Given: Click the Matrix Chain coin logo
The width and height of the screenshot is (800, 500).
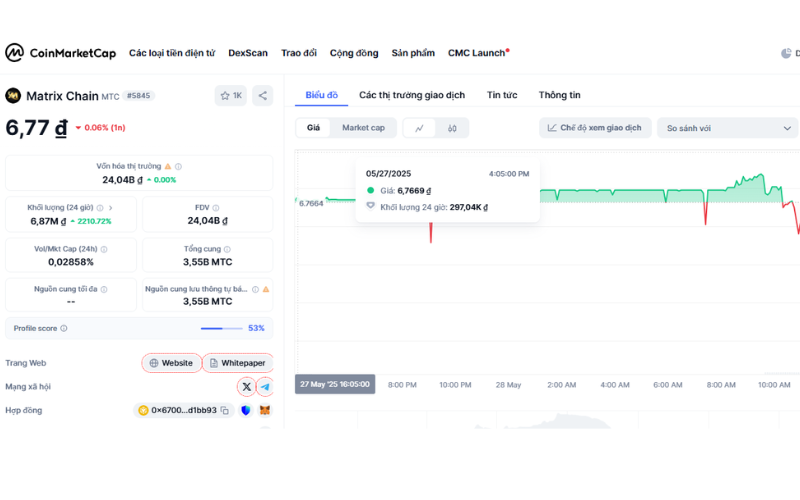Looking at the screenshot, I should [13, 95].
